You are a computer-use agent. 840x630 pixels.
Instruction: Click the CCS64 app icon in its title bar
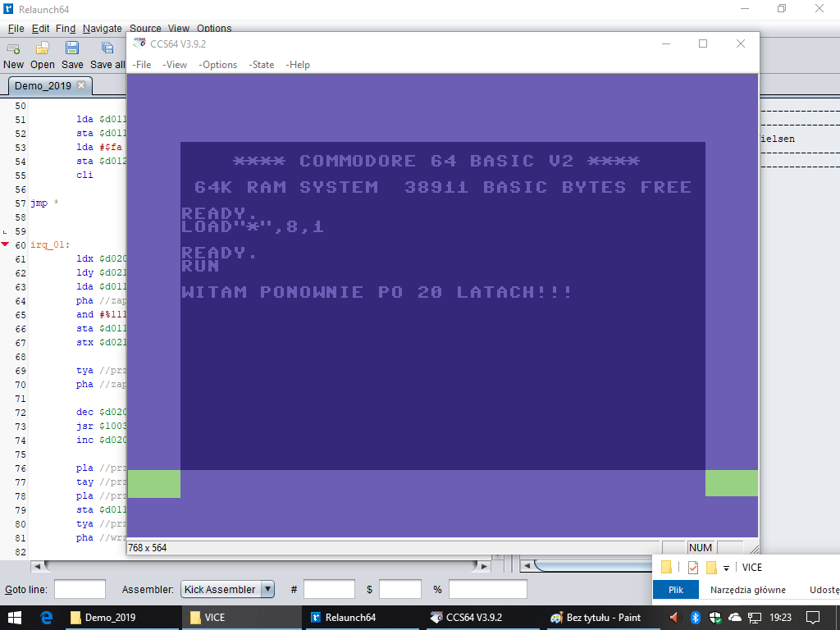coord(139,43)
